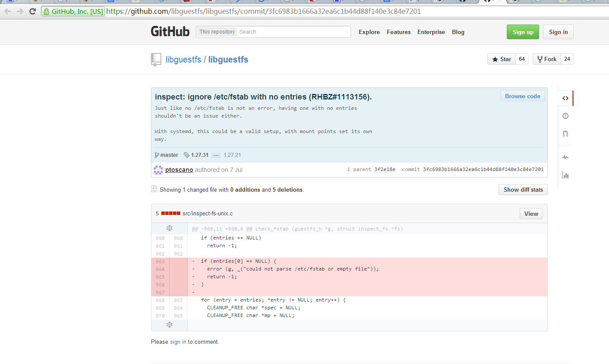
Task: Click old line number 963 in diff
Action: [160, 261]
